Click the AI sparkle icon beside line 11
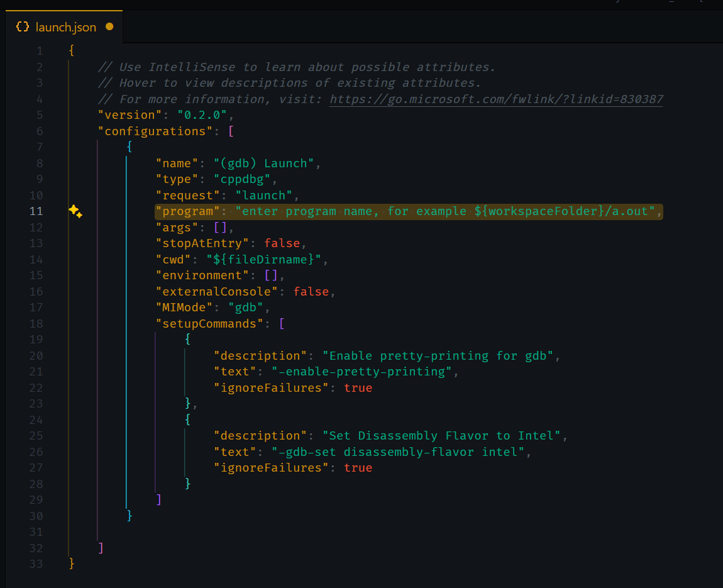This screenshot has width=723, height=588. pos(75,212)
